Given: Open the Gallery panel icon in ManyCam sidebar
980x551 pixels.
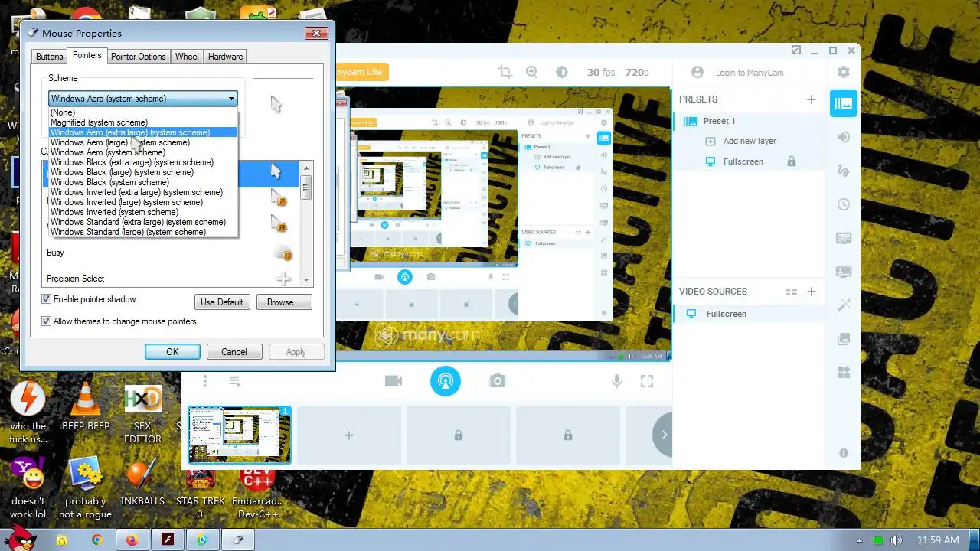Looking at the screenshot, I should [844, 339].
